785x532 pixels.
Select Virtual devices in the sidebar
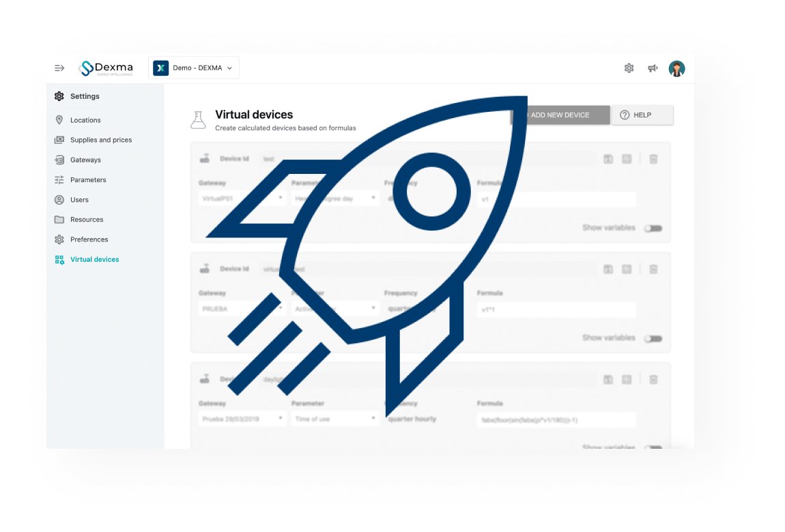click(95, 259)
